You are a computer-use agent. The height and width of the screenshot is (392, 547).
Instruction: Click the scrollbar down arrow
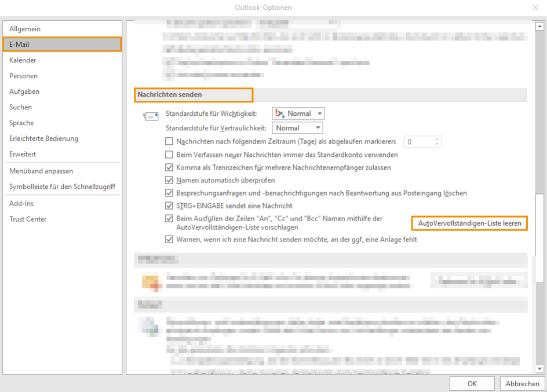(539, 369)
